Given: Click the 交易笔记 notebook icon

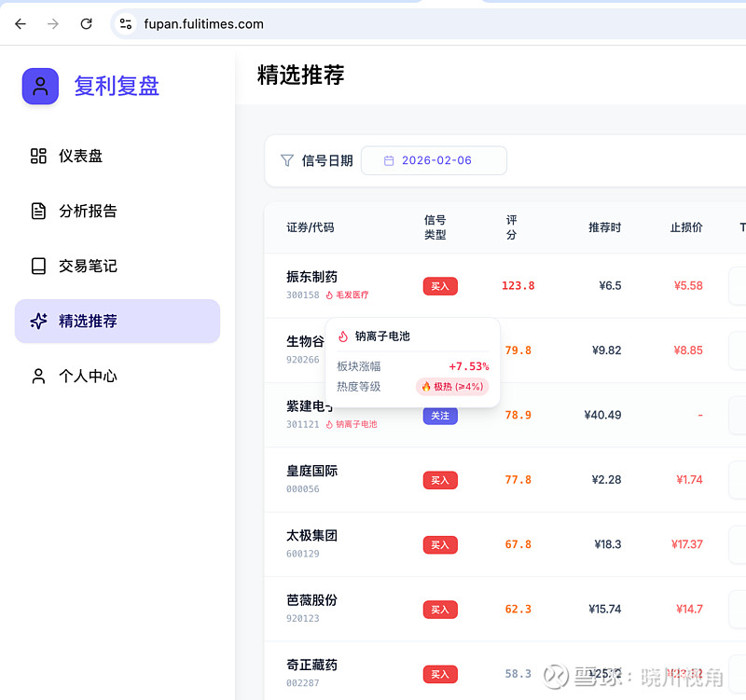Looking at the screenshot, I should tap(38, 266).
